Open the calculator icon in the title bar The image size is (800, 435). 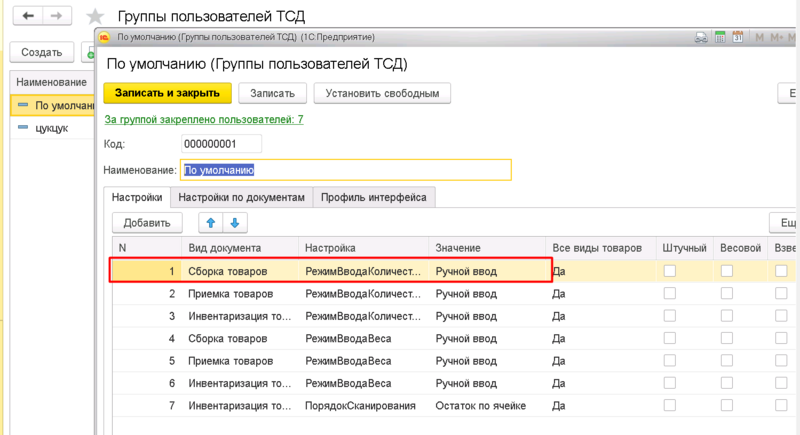click(721, 38)
